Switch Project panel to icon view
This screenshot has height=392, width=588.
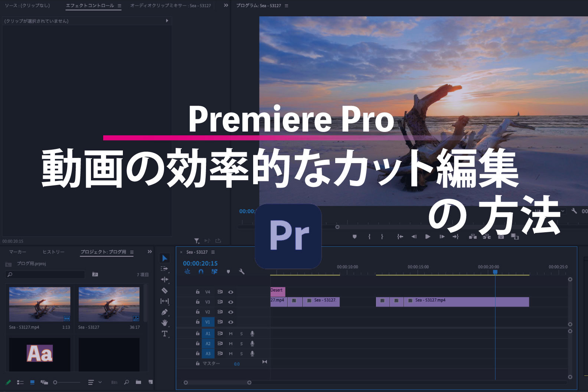32,382
